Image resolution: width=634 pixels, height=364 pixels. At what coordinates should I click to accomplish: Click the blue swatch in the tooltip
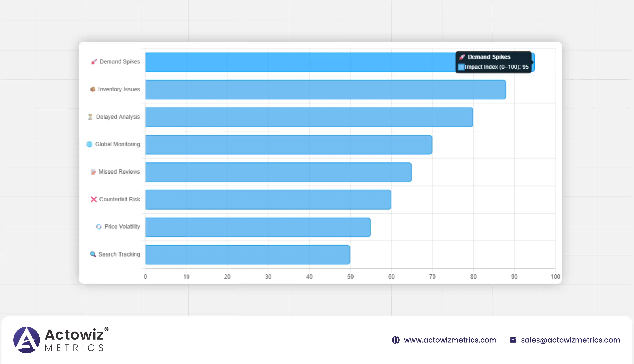(461, 67)
